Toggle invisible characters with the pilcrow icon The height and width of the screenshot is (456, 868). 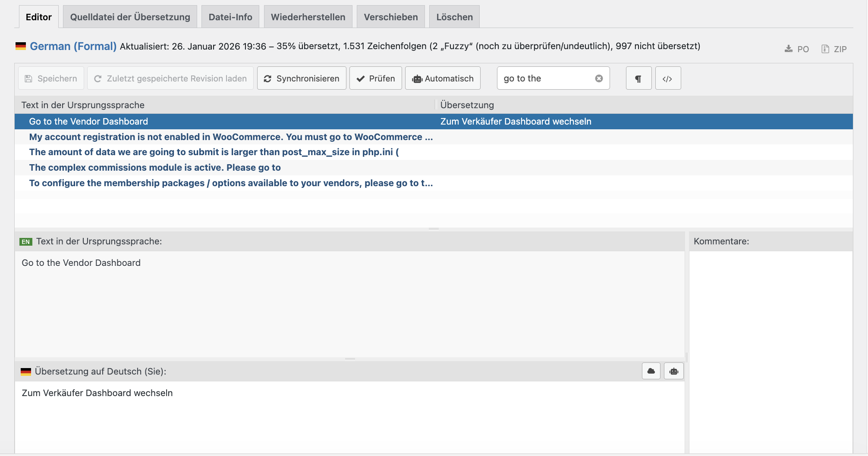click(638, 78)
